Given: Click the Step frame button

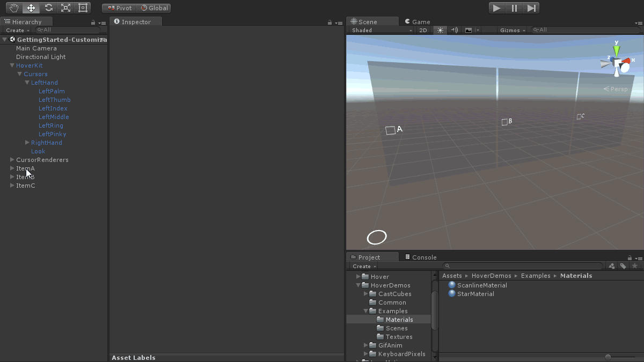Looking at the screenshot, I should [531, 8].
